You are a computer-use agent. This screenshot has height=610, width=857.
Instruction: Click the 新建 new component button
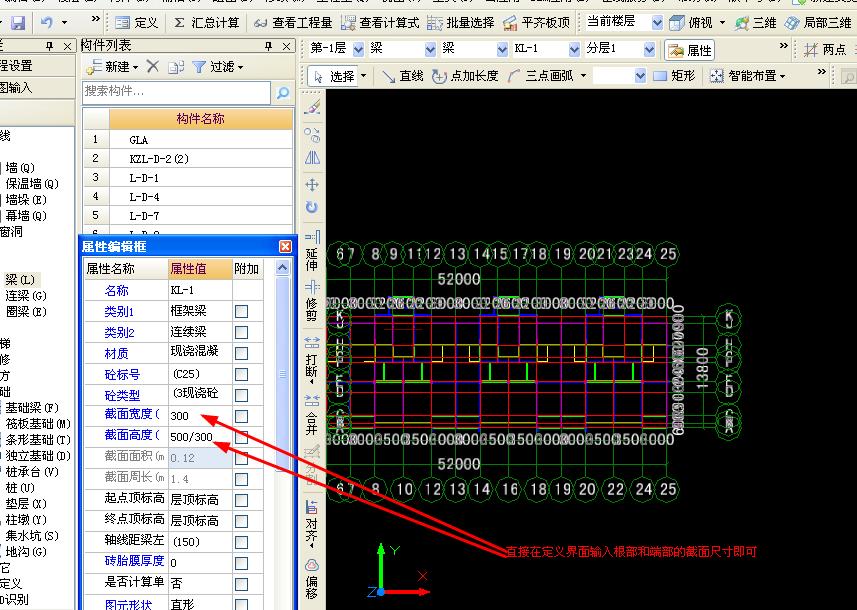click(111, 67)
